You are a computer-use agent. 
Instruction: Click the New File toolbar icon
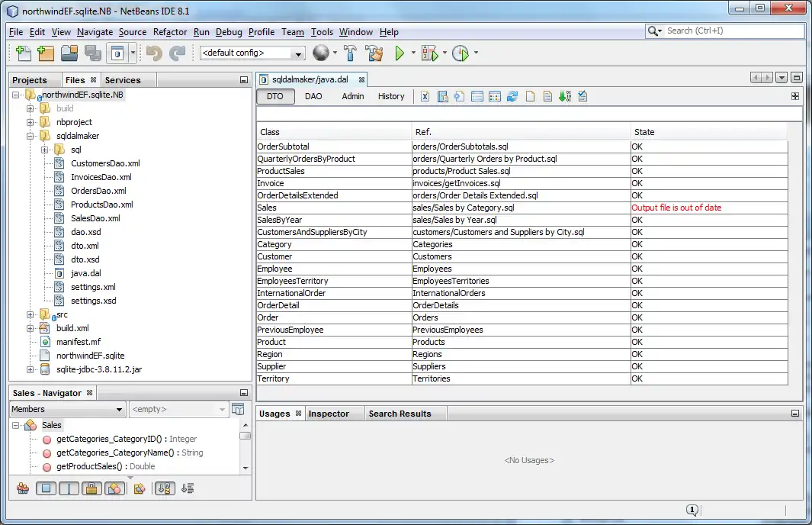tap(24, 53)
